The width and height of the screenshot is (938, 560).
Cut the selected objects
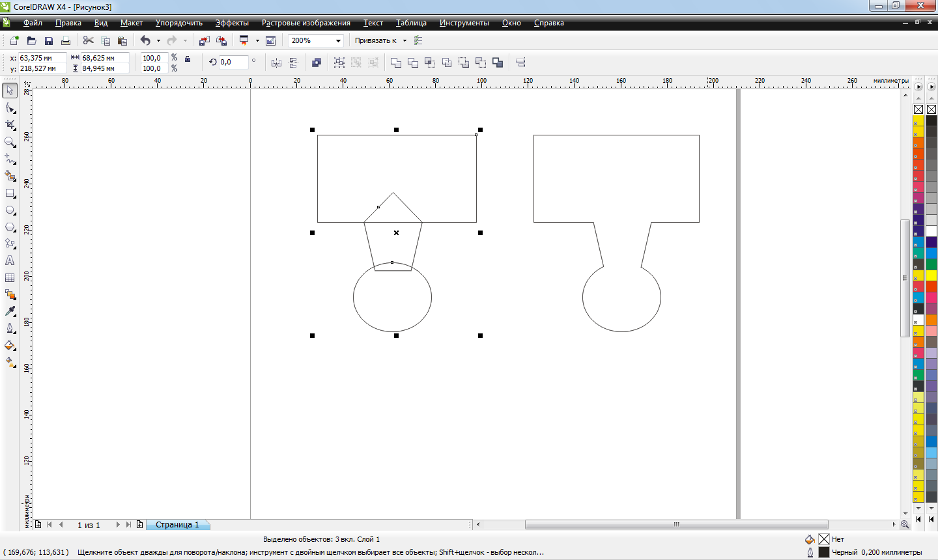89,40
